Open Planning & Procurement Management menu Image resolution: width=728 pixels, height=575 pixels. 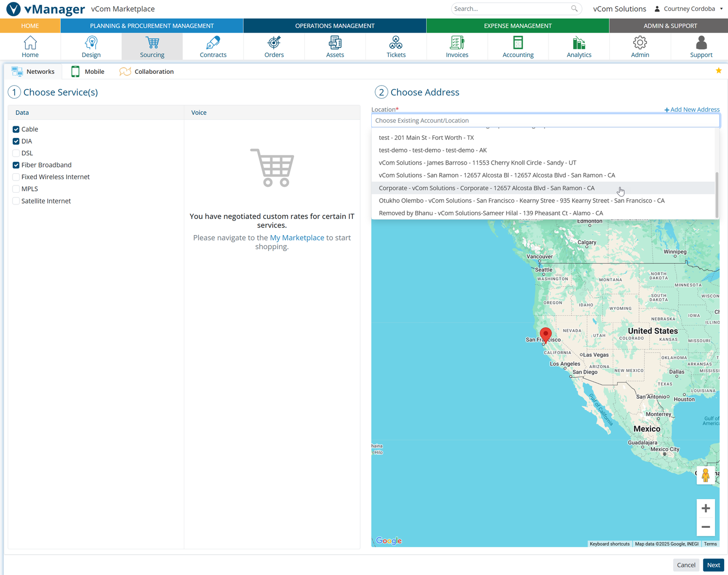152,26
